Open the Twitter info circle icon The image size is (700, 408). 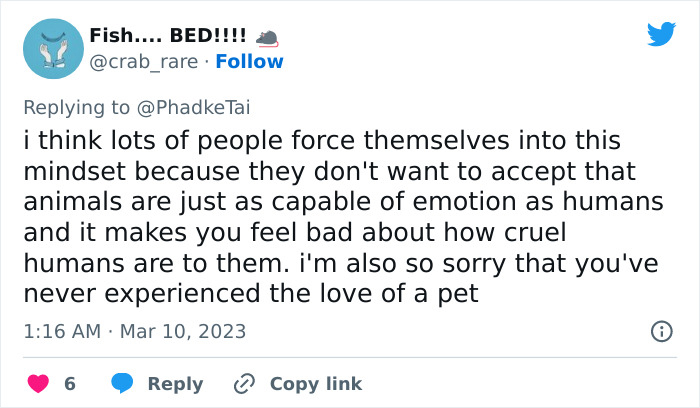(x=661, y=331)
